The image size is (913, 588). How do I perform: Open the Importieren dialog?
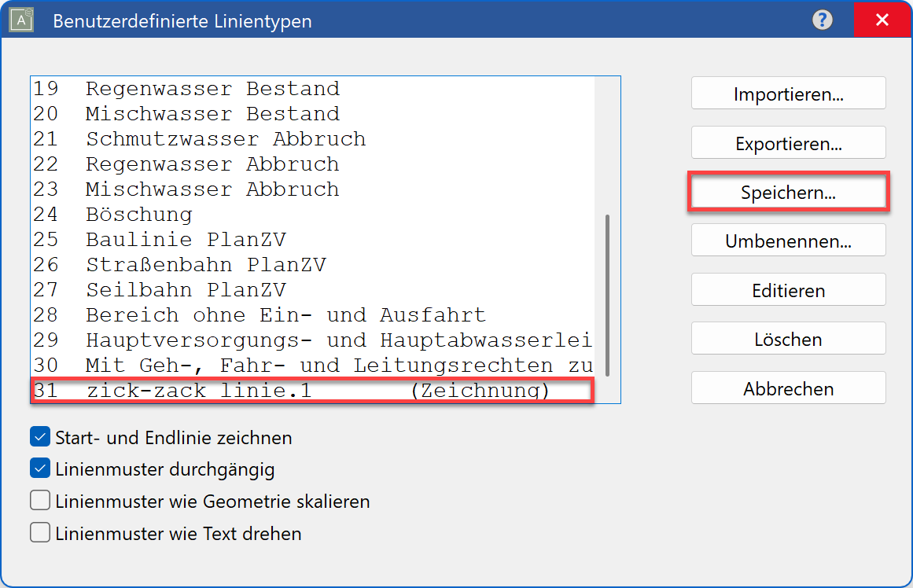(x=788, y=93)
